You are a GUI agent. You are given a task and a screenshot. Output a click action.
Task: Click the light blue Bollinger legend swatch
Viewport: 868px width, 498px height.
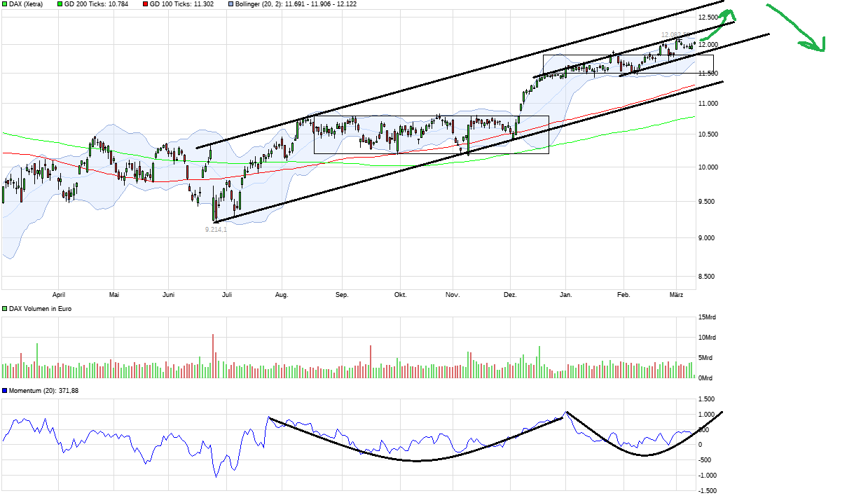[232, 4]
